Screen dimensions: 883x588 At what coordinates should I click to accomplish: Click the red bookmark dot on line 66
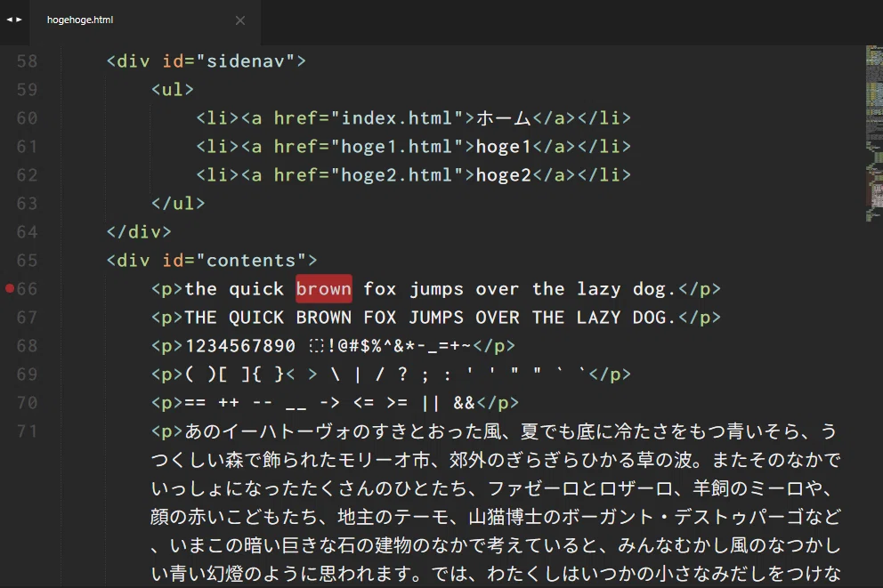pyautogui.click(x=10, y=288)
